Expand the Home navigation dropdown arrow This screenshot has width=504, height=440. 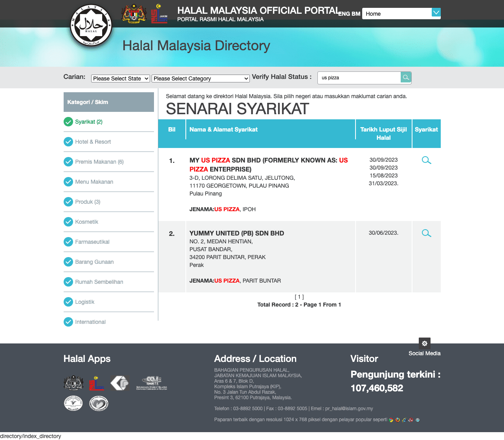[436, 13]
